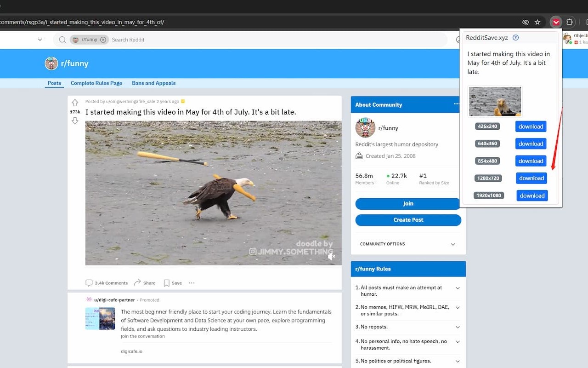Click the r/funny title in the banner
The height and width of the screenshot is (368, 588).
coord(74,63)
